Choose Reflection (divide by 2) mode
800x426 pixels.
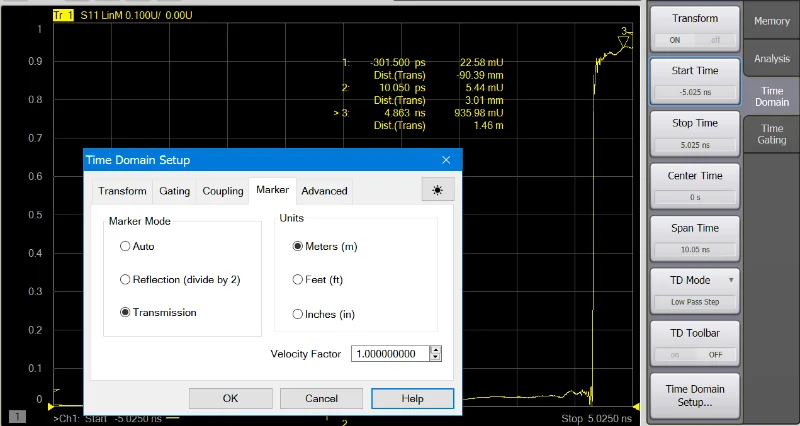[x=125, y=280]
